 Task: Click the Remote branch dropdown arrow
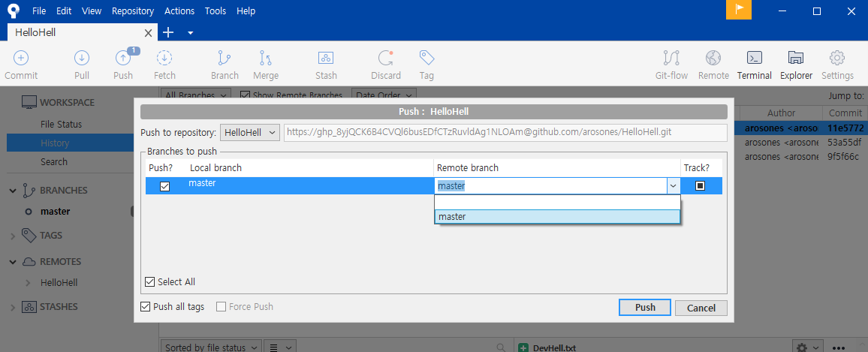pos(673,186)
